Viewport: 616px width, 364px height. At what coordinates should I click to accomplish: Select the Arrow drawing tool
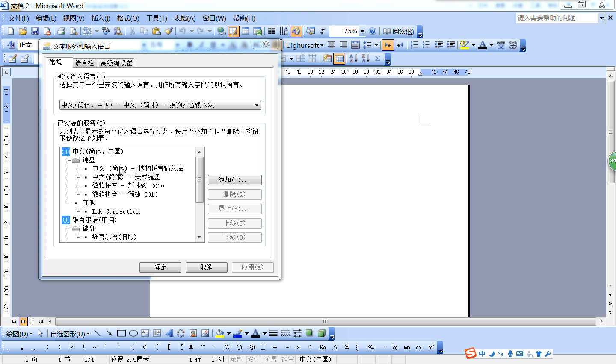pyautogui.click(x=109, y=333)
